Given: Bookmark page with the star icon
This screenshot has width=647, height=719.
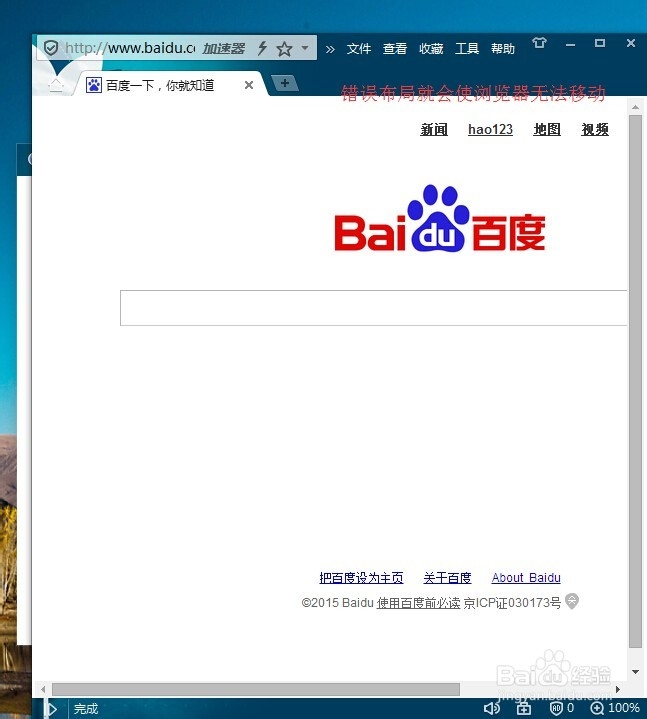Looking at the screenshot, I should [x=284, y=48].
